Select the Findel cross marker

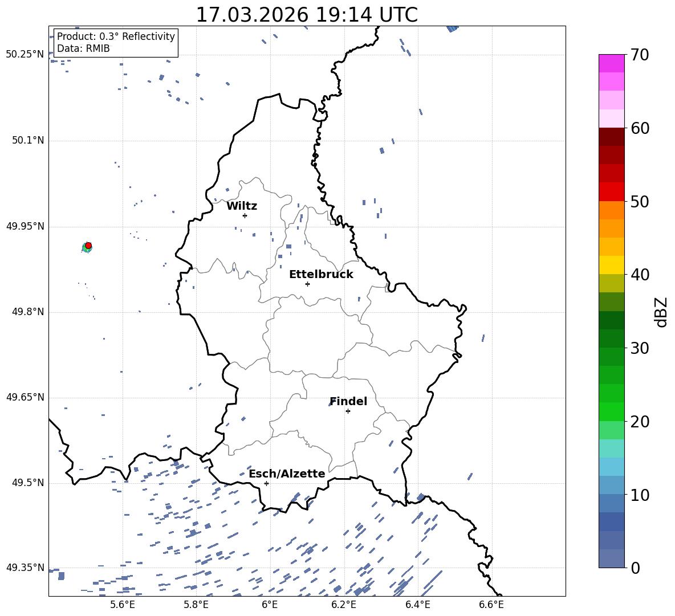[348, 411]
